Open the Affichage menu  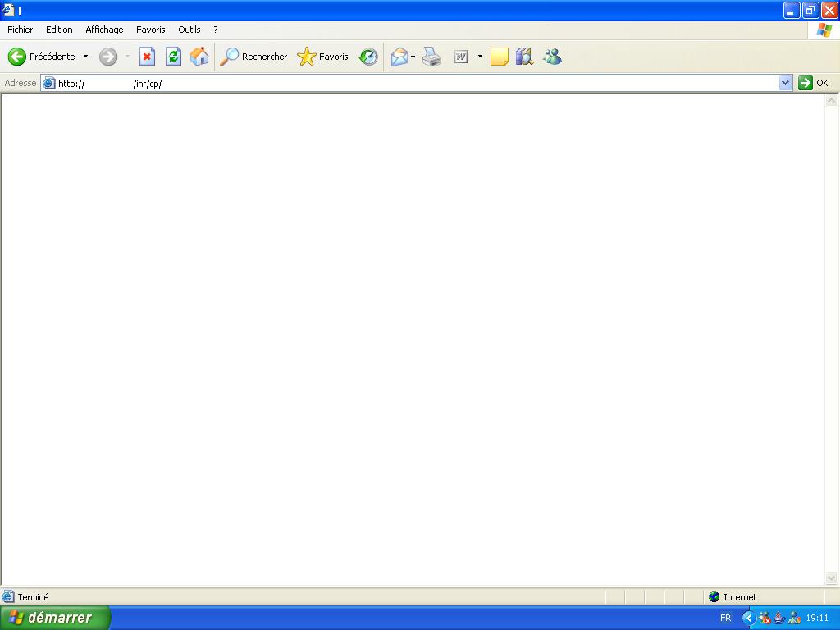[104, 30]
